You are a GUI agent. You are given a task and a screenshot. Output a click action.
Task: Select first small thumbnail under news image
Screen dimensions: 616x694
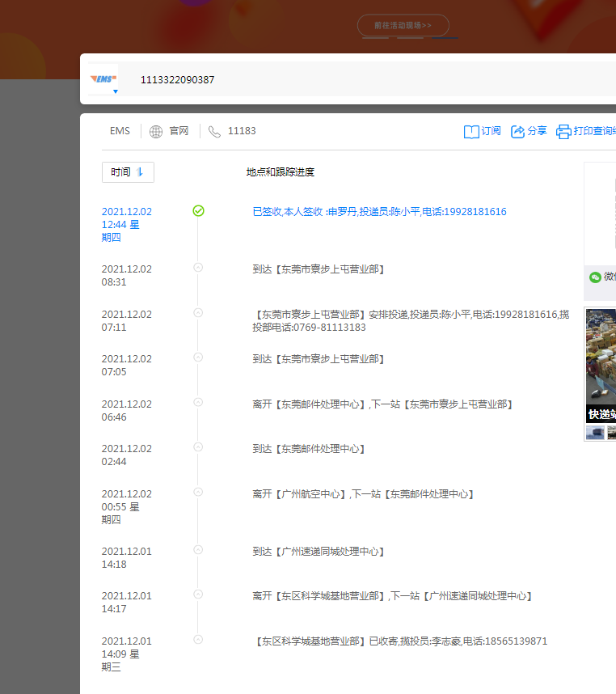(x=595, y=433)
